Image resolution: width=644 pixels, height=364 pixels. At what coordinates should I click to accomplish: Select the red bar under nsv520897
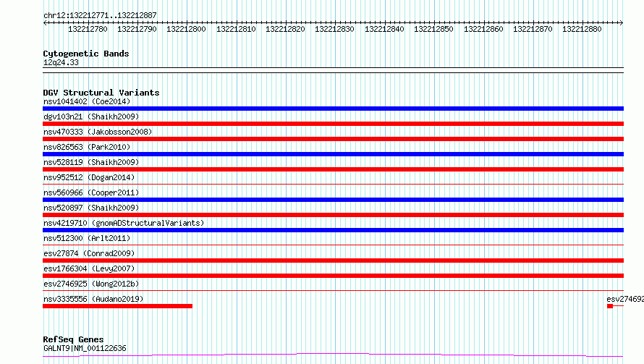coord(333,215)
